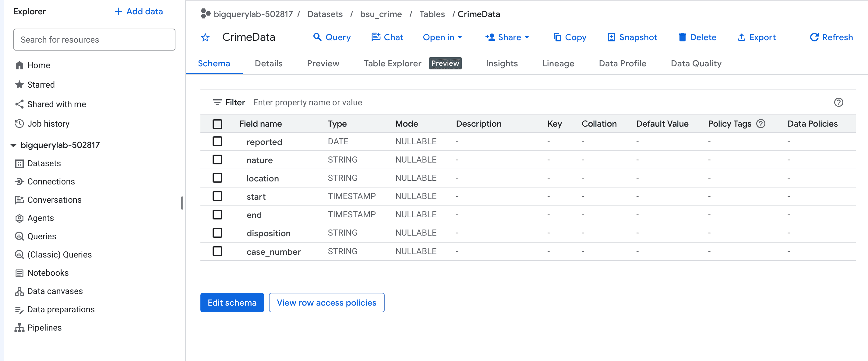Select the Schema tab

click(214, 64)
